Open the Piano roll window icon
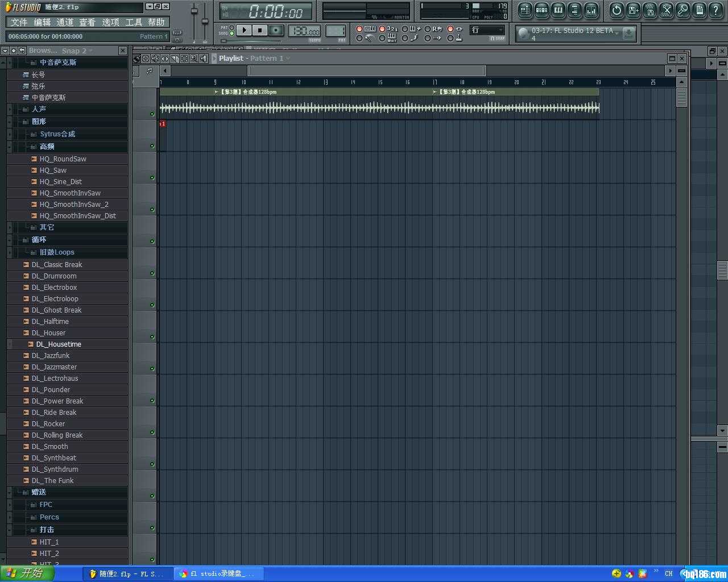The height and width of the screenshot is (582, 728). 558,10
